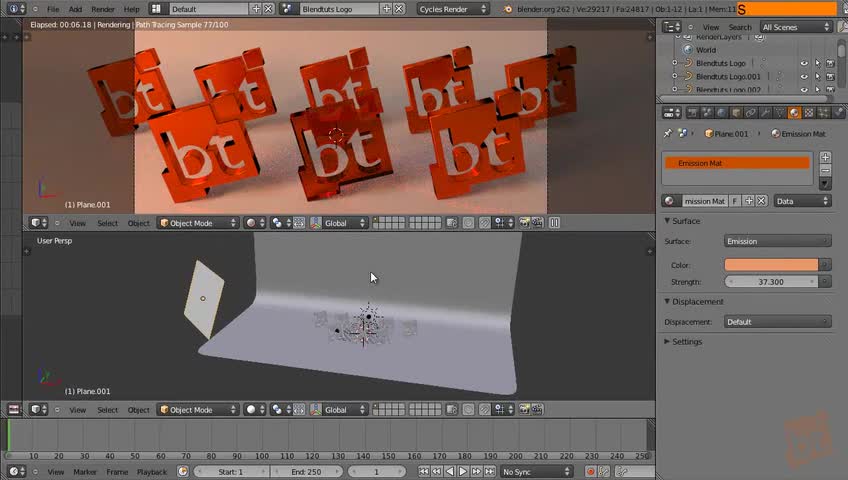The height and width of the screenshot is (480, 848).
Task: Add a new material slot with the plus
Action: pos(825,157)
